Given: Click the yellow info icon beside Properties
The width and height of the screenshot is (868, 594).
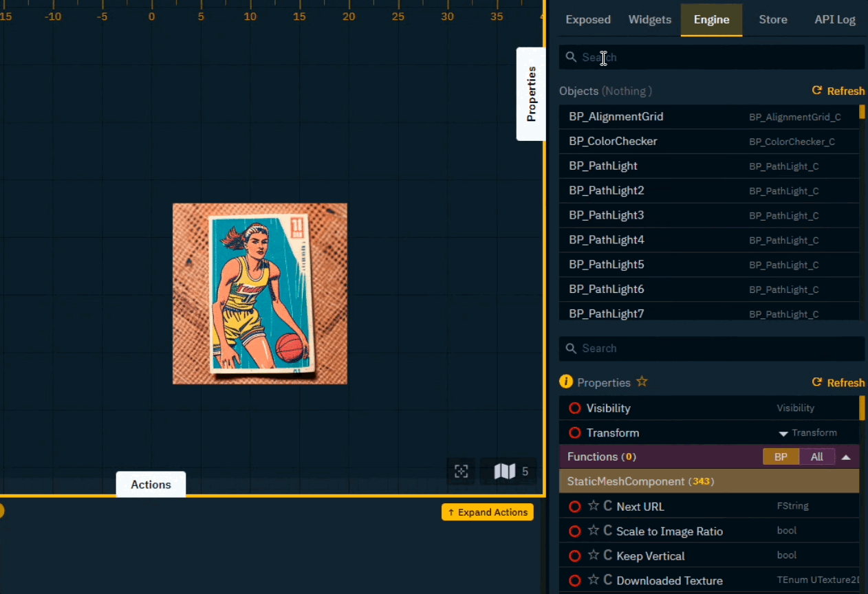Looking at the screenshot, I should [x=566, y=382].
